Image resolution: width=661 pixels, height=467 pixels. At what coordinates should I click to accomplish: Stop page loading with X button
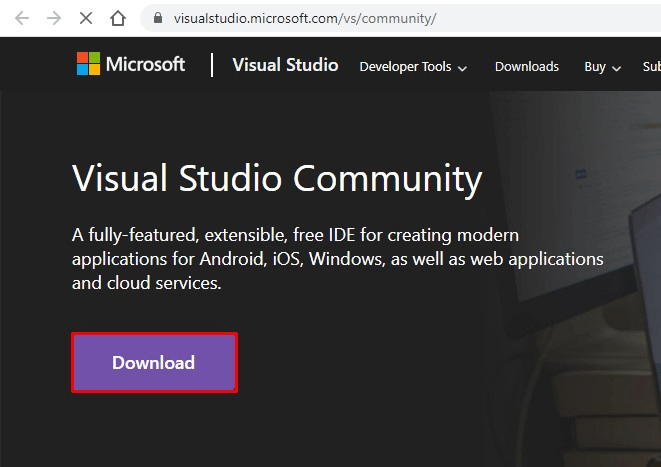pyautogui.click(x=86, y=18)
